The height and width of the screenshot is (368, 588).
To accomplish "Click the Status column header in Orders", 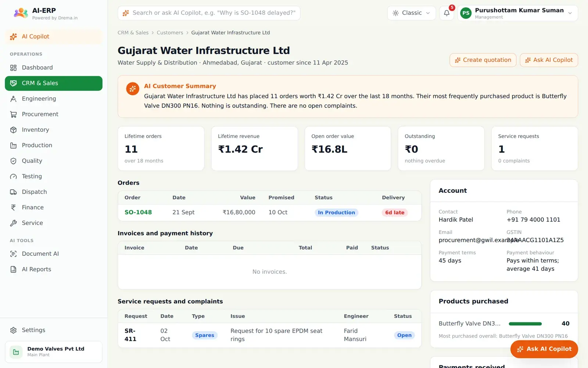I will coord(323,198).
